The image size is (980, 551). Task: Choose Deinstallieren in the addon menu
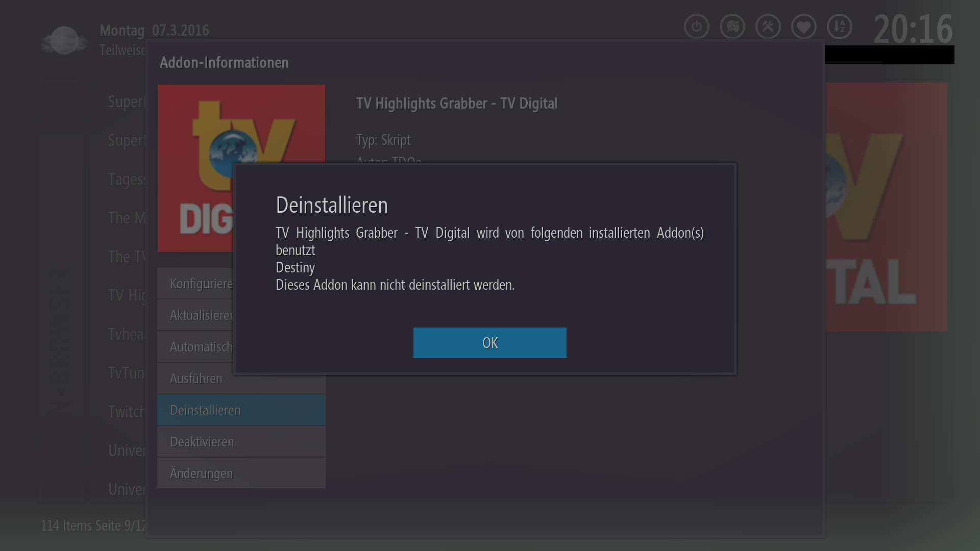(x=241, y=410)
